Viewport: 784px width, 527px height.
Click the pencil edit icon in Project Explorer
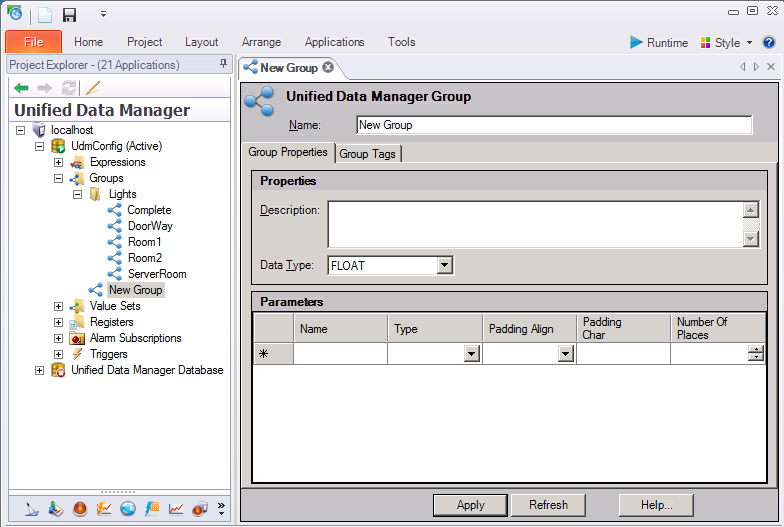[x=93, y=88]
